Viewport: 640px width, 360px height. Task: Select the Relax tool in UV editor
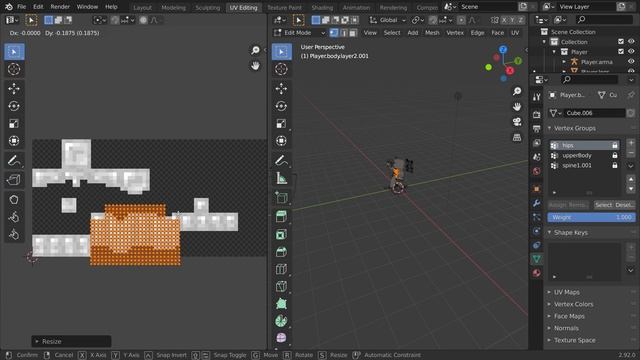coord(14,217)
